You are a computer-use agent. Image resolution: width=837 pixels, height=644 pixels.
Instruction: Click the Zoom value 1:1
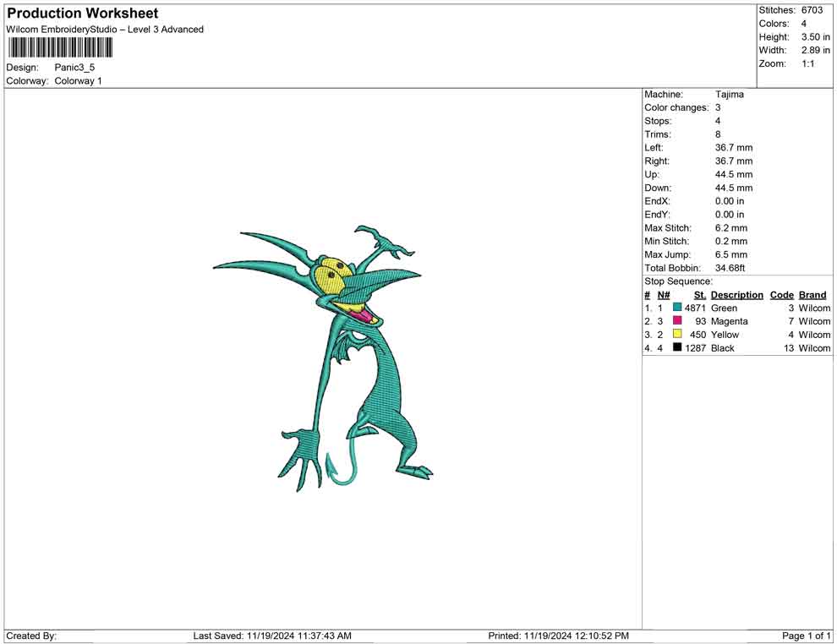[x=808, y=64]
